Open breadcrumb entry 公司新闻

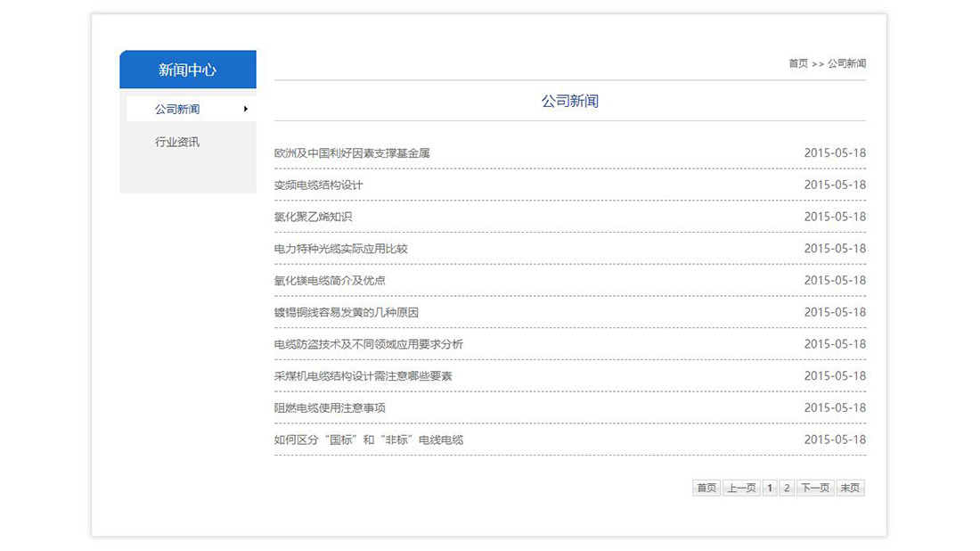click(x=847, y=63)
